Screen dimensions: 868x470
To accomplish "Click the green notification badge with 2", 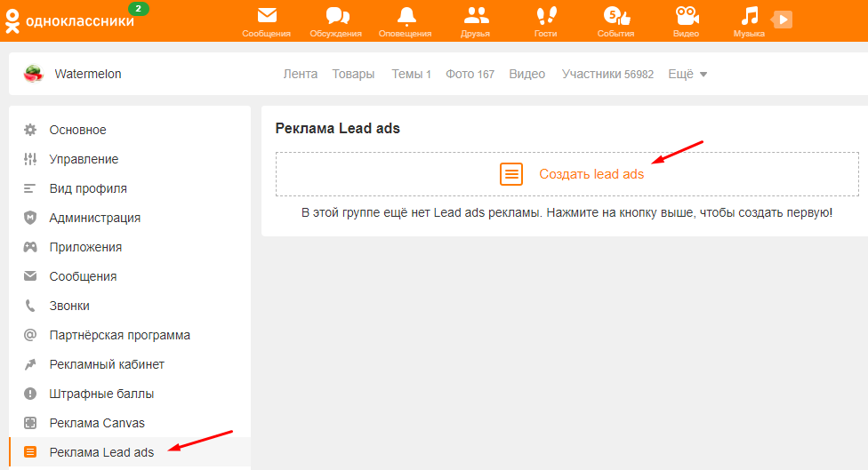I will (x=139, y=8).
